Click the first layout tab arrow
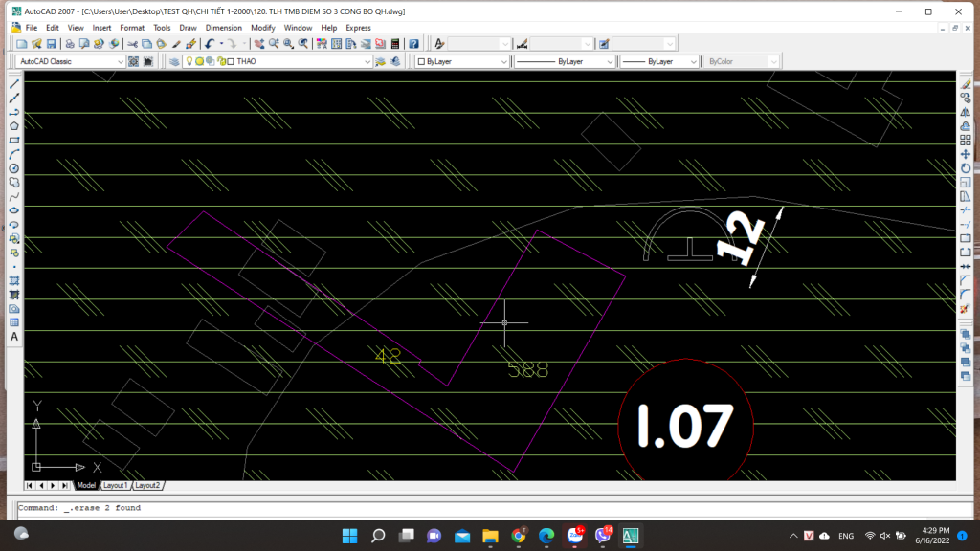This screenshot has width=980, height=551. pos(30,485)
